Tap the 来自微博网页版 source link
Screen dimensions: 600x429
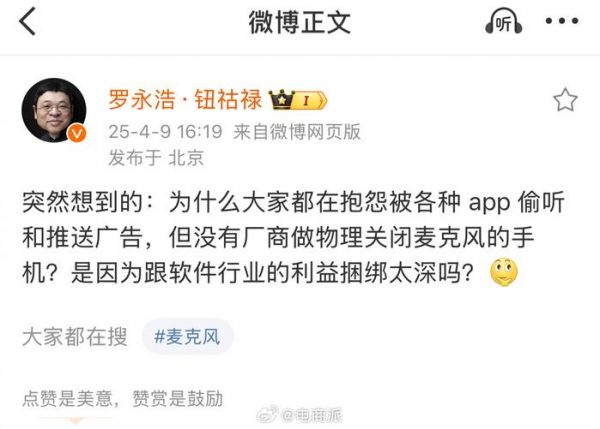pos(297,132)
